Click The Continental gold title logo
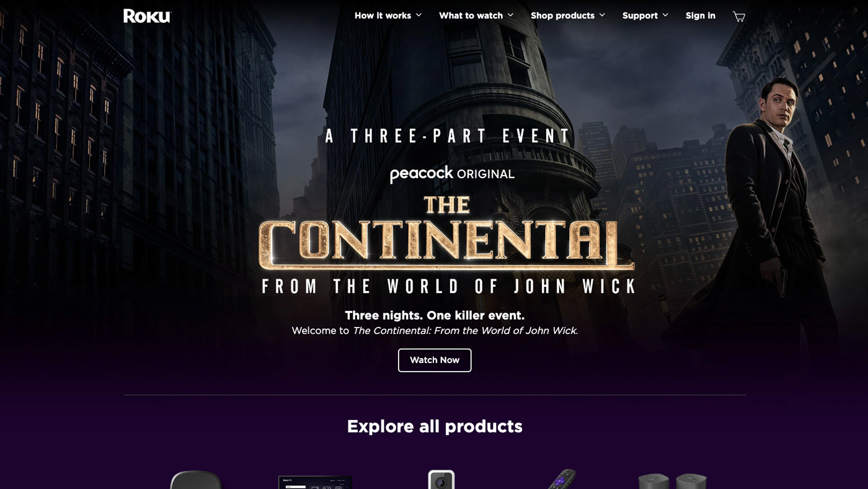The width and height of the screenshot is (868, 489). click(446, 233)
